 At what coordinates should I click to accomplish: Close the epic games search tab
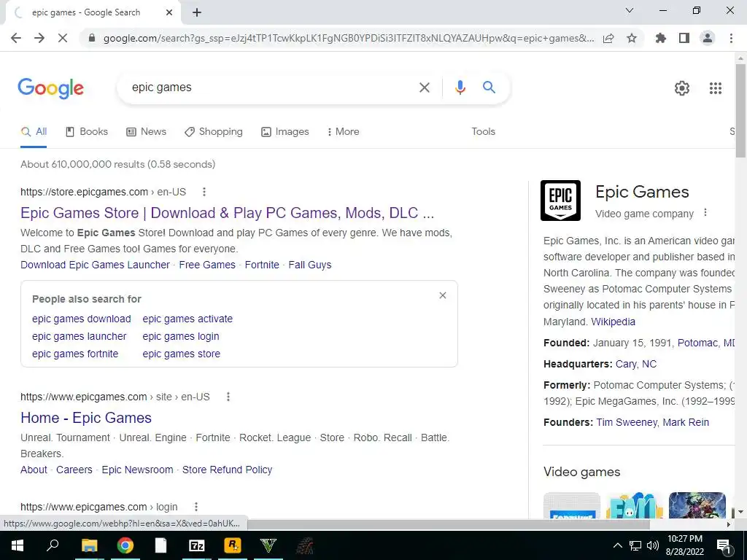click(169, 13)
